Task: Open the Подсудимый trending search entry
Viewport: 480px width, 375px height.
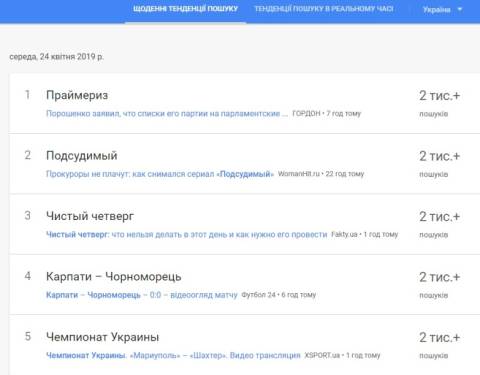Action: 82,156
